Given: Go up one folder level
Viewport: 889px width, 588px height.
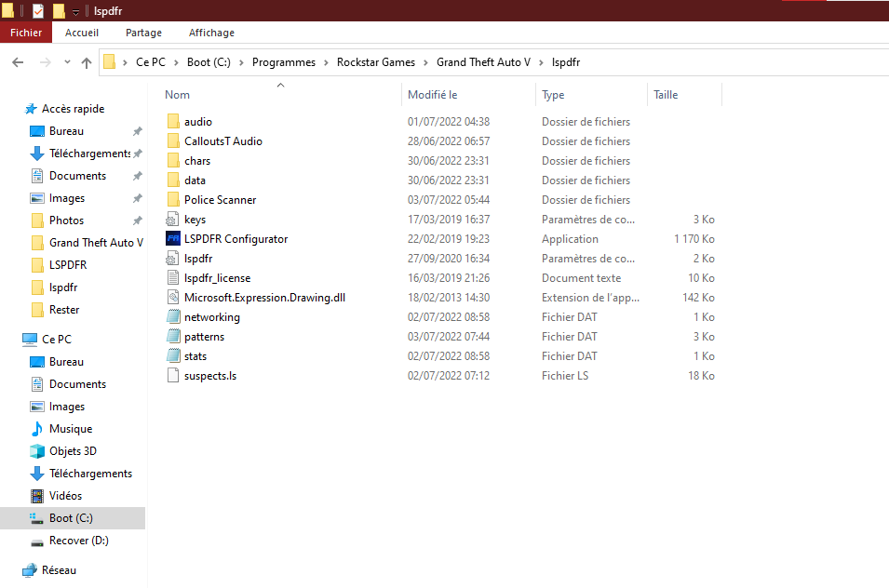Looking at the screenshot, I should pyautogui.click(x=87, y=62).
